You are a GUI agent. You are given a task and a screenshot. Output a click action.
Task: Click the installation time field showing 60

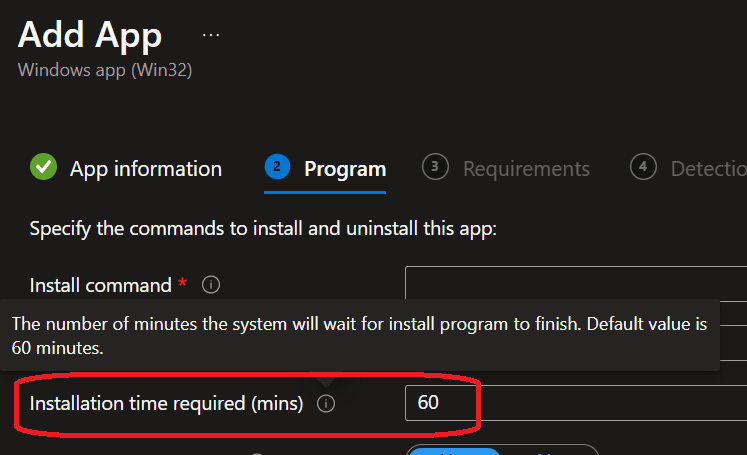[x=575, y=404]
